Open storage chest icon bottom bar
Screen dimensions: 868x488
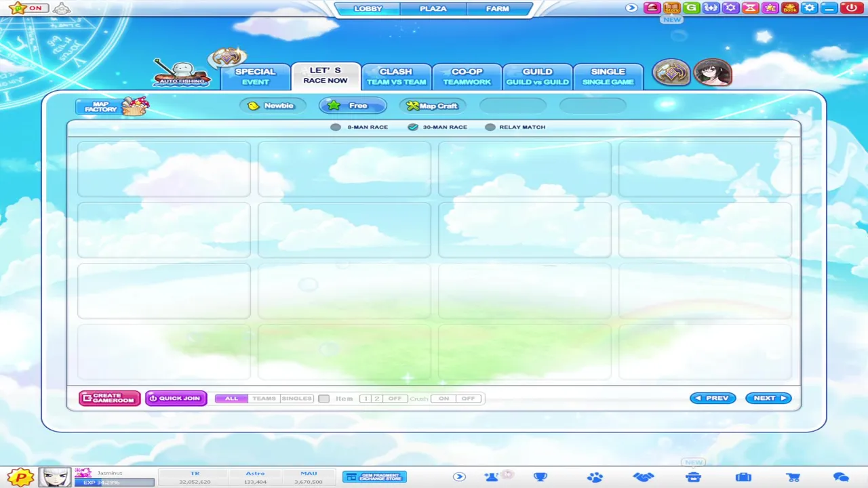693,477
